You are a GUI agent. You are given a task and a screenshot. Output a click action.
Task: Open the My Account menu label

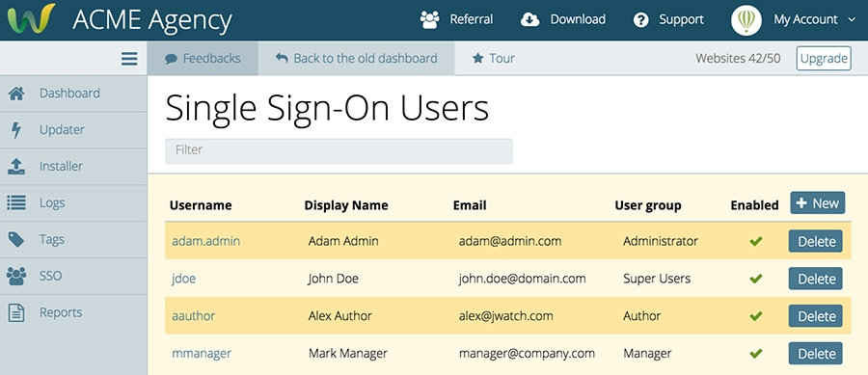pyautogui.click(x=805, y=19)
